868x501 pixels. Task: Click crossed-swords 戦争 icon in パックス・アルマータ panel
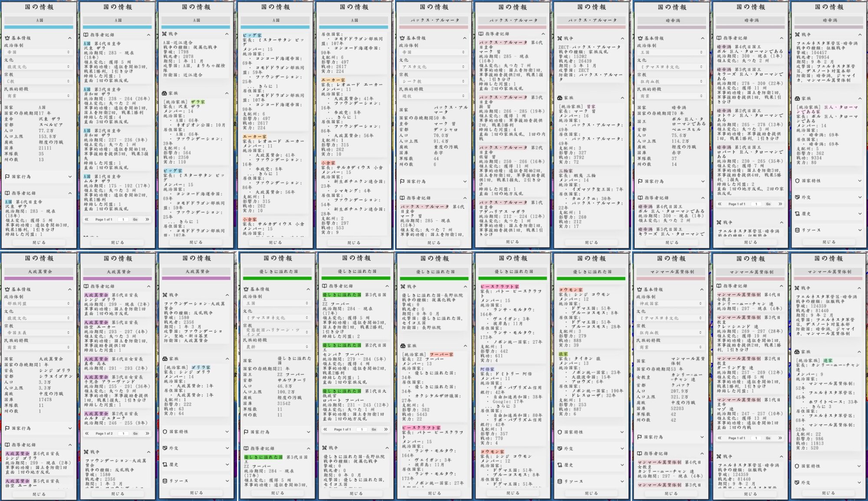click(561, 38)
